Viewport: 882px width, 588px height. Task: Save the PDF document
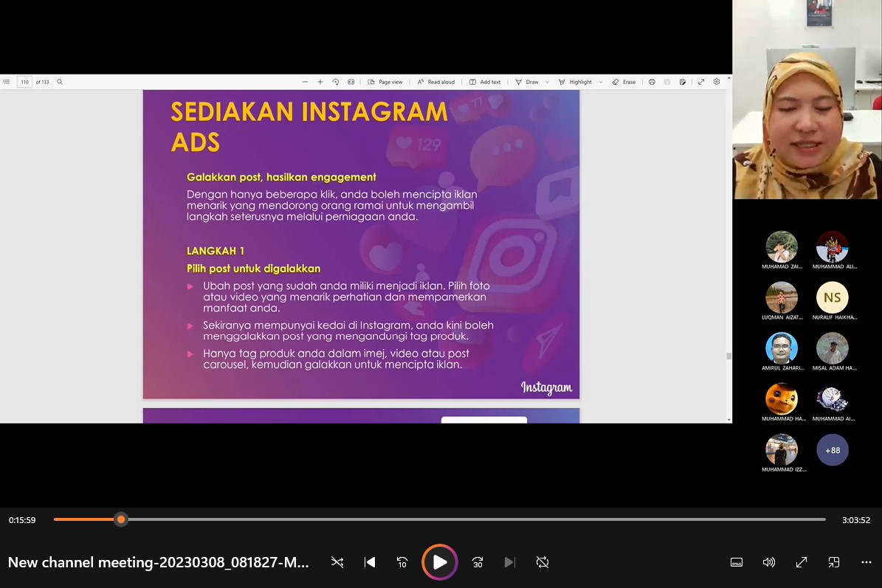click(667, 82)
